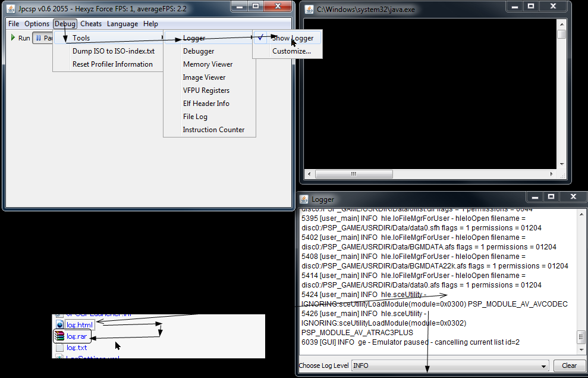Open the log.rar file link
The height and width of the screenshot is (378, 588).
[x=77, y=336]
